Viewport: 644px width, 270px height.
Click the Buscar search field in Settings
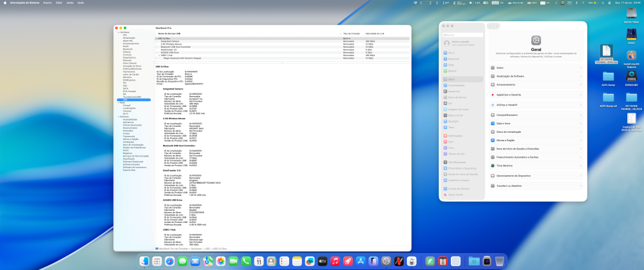(x=463, y=35)
